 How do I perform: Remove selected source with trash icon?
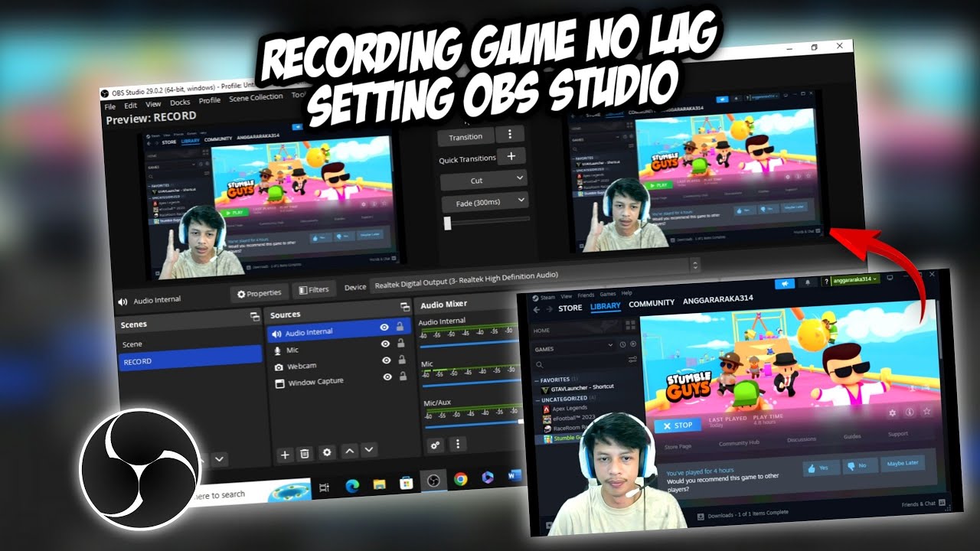pos(305,453)
